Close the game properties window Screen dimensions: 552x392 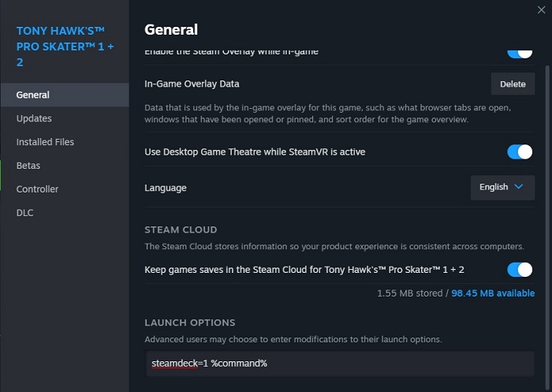click(539, 9)
